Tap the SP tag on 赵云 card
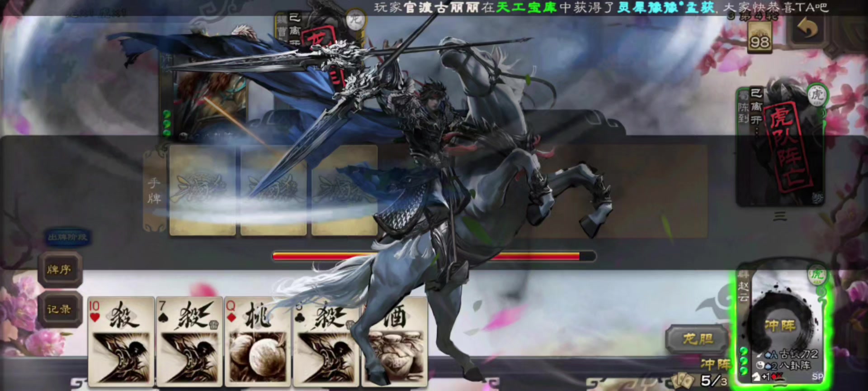Screen dimensions: 868x391 click(x=817, y=377)
